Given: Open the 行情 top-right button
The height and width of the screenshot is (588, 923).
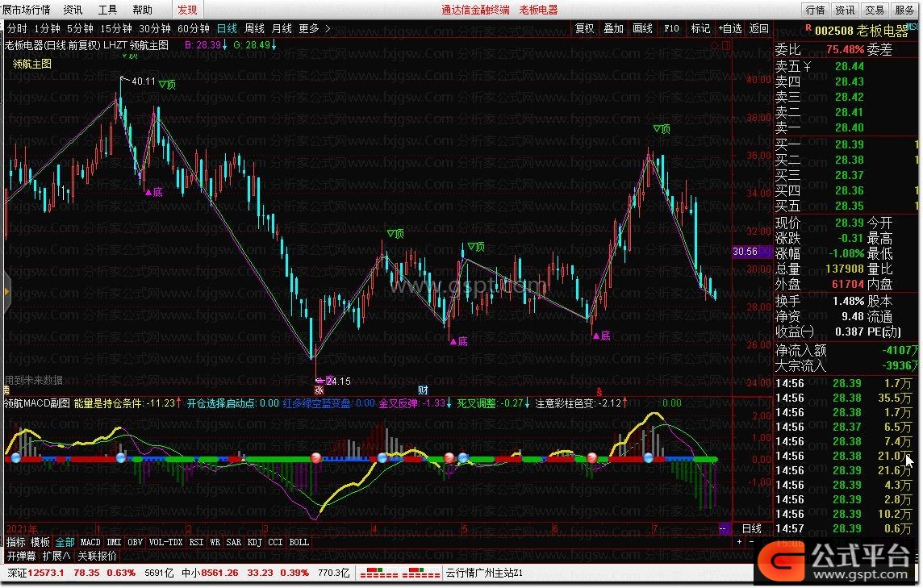Looking at the screenshot, I should click(815, 10).
